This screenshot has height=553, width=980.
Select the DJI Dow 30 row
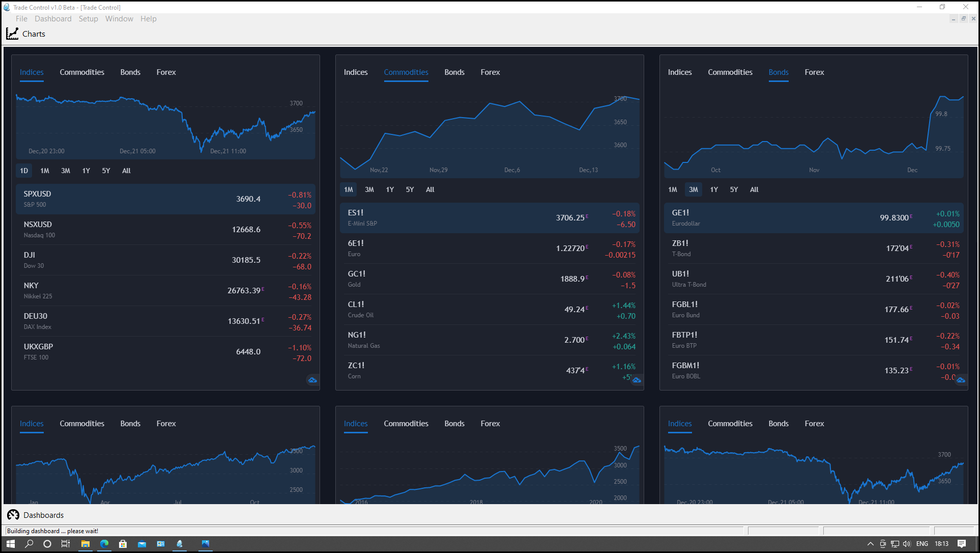pyautogui.click(x=166, y=260)
